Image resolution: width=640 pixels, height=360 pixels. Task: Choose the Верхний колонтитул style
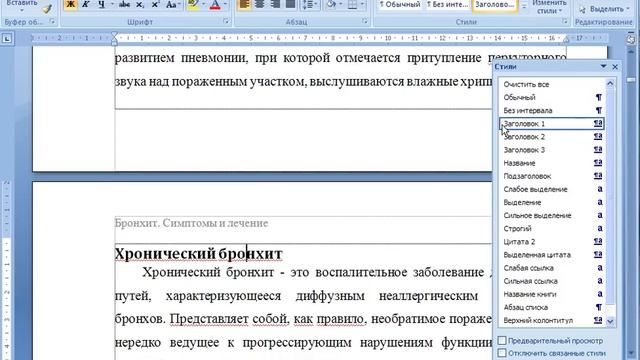(551, 320)
